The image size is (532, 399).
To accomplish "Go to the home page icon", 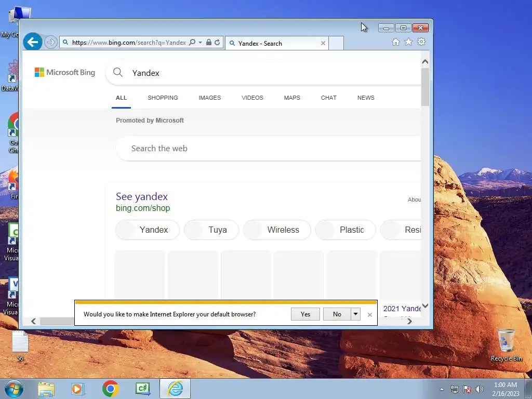I will pyautogui.click(x=395, y=42).
